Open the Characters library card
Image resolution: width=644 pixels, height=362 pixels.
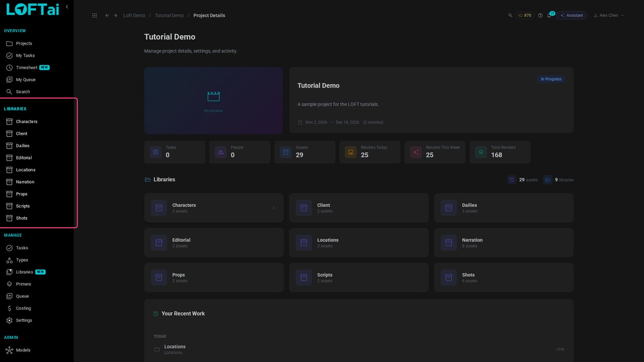(x=214, y=208)
